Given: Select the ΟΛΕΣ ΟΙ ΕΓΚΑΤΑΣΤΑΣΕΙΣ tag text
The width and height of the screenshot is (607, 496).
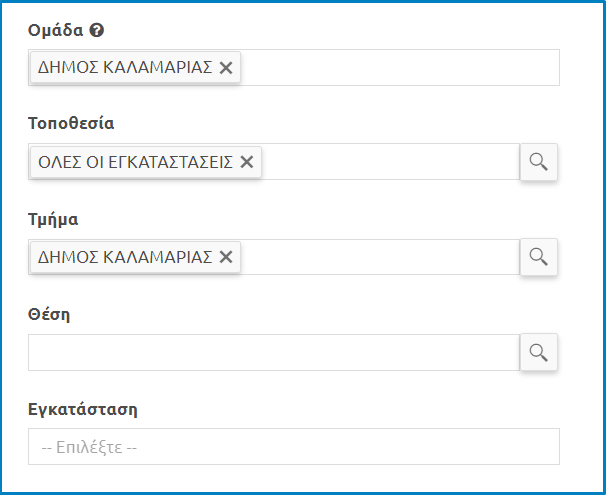Looking at the screenshot, I should [x=135, y=162].
